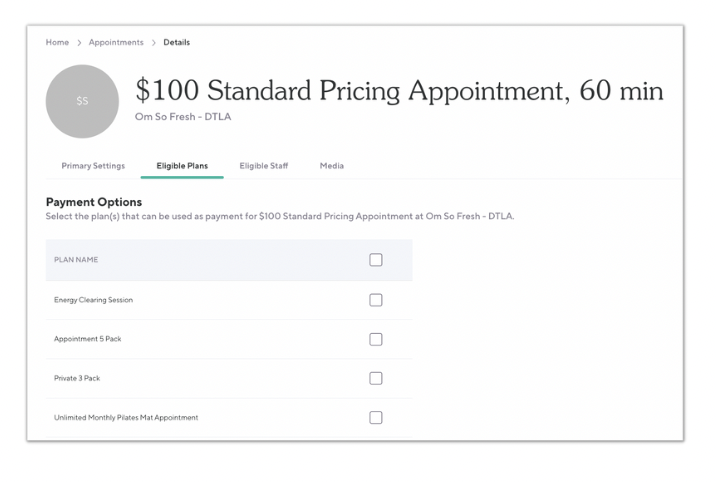The image size is (716, 482).
Task: Check the Energy Clearing Session checkbox
Action: [376, 300]
